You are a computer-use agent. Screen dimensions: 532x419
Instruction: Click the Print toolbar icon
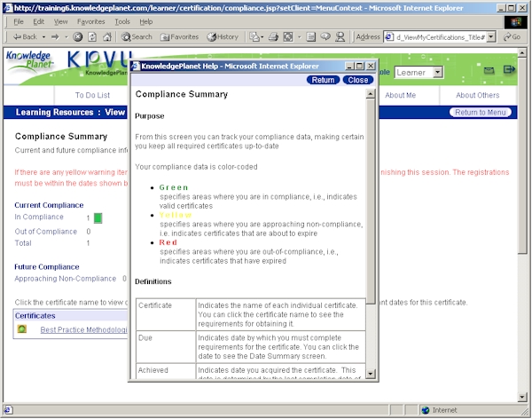point(273,36)
